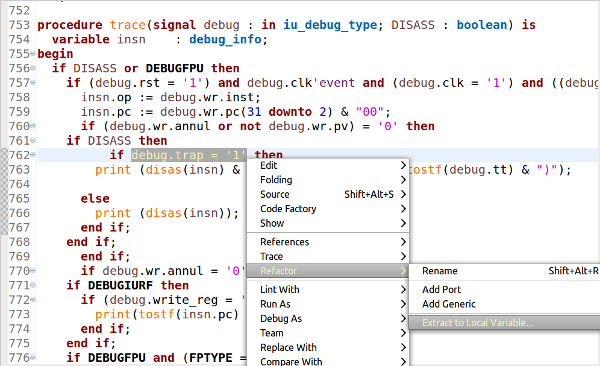Click the type iu_debug_type on line 753
600x366 pixels.
click(331, 25)
